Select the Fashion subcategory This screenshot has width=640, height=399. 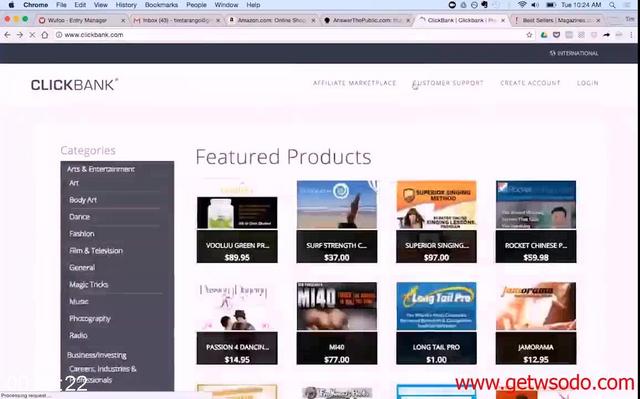(82, 234)
